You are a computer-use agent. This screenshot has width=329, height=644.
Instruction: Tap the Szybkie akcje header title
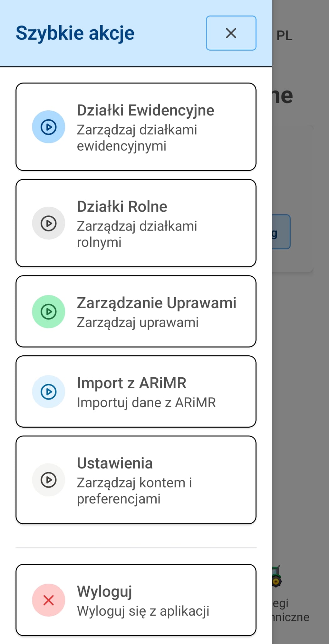75,33
